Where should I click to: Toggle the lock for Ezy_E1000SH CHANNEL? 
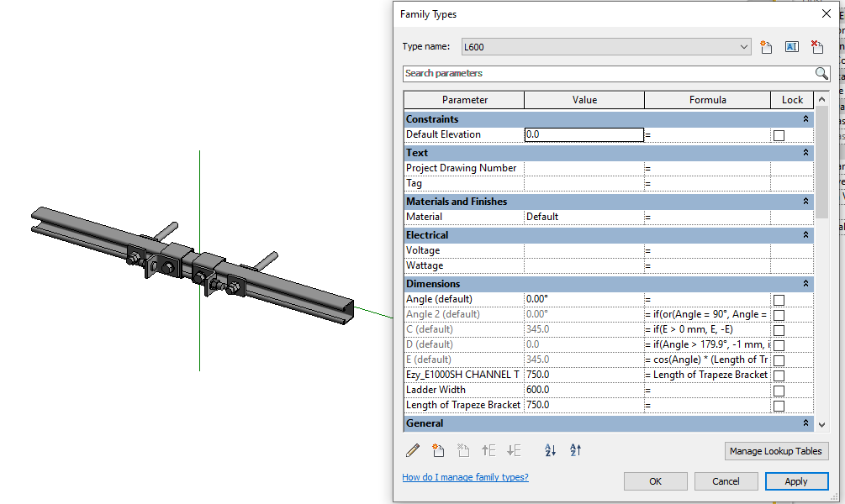point(779,375)
